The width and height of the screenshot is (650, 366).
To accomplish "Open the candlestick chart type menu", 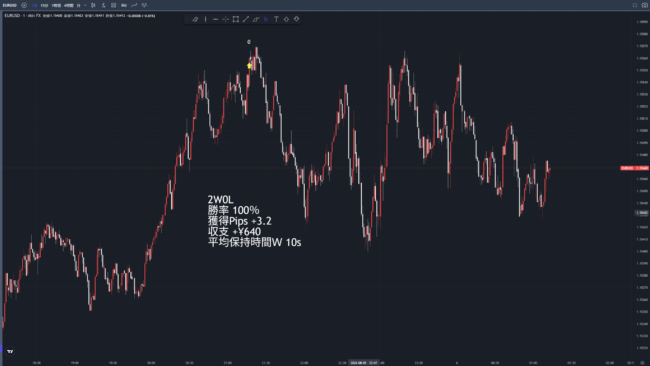I will (x=93, y=5).
